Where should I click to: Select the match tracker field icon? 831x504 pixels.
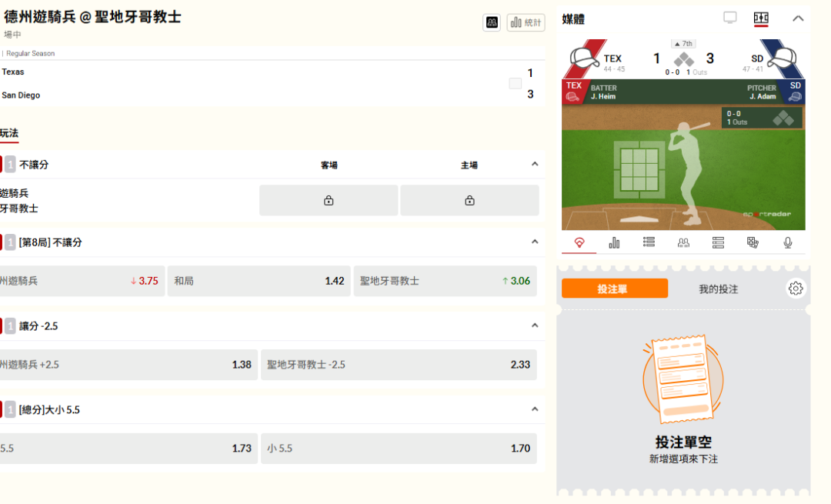click(x=761, y=18)
